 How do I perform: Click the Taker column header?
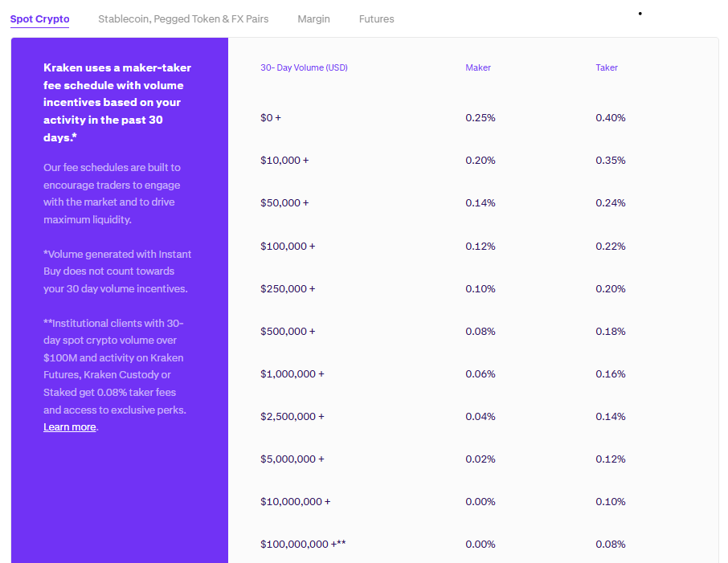pos(607,67)
